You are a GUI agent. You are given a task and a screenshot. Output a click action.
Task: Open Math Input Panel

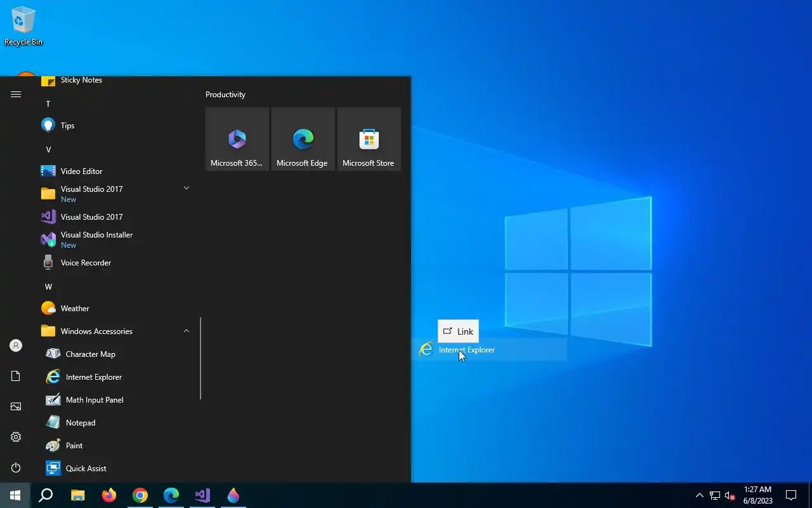click(116, 400)
